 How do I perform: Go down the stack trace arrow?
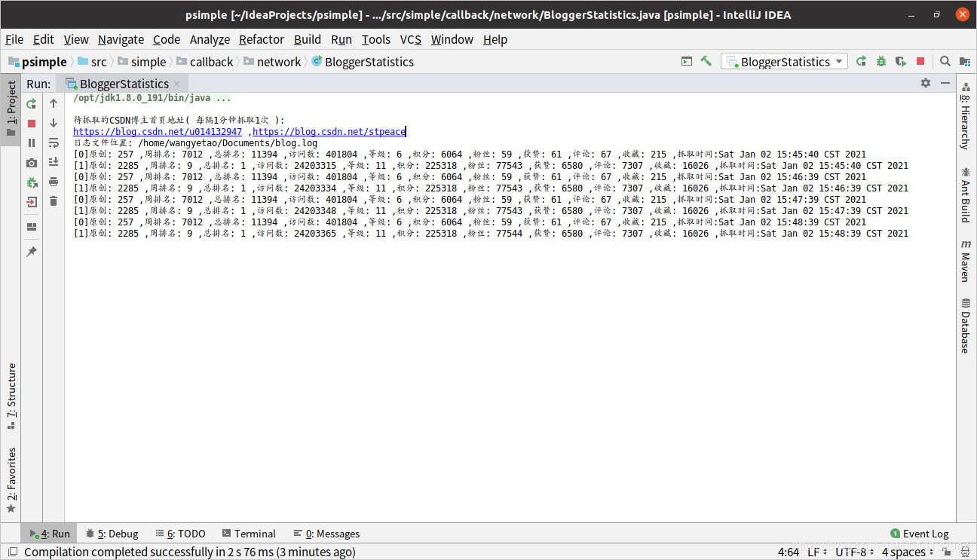54,123
